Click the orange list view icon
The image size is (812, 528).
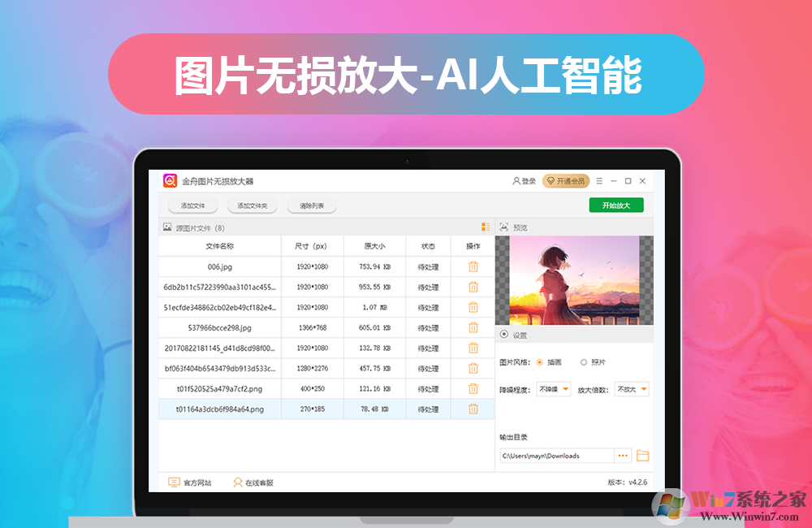(485, 227)
